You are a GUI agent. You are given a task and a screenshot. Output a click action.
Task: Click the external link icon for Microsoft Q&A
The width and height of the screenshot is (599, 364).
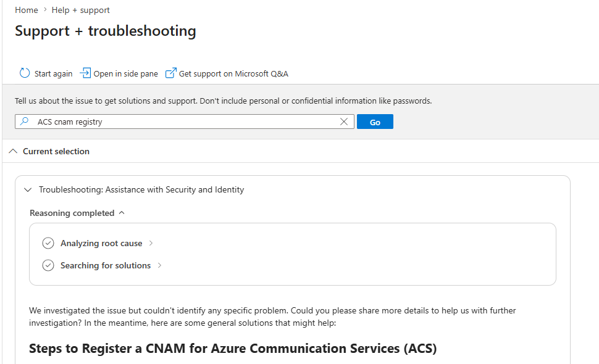click(171, 73)
